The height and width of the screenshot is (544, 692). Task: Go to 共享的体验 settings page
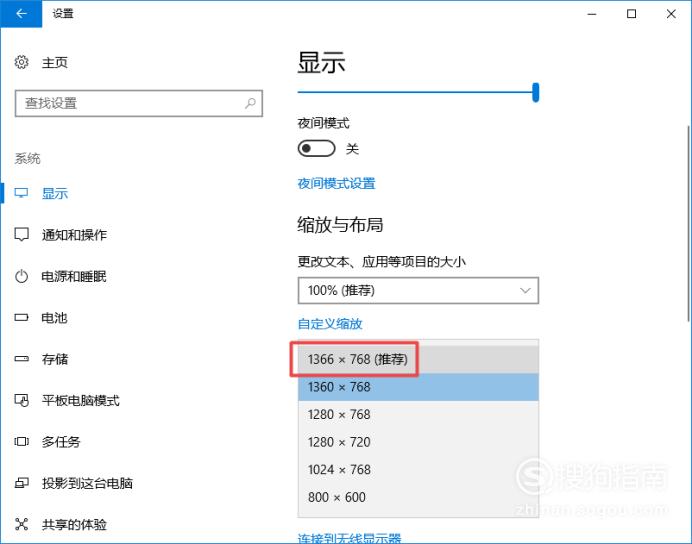click(x=74, y=524)
